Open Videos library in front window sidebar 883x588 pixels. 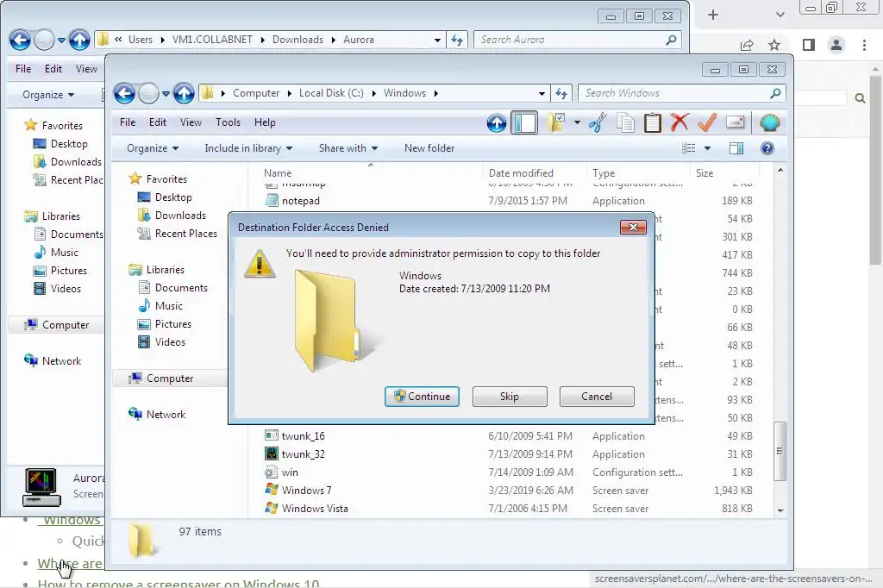(x=170, y=342)
